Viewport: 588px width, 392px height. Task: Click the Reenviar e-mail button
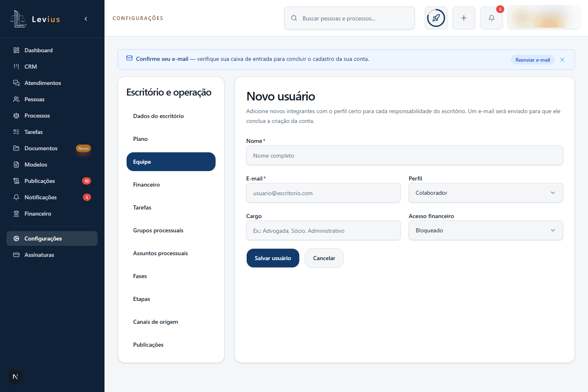(532, 60)
